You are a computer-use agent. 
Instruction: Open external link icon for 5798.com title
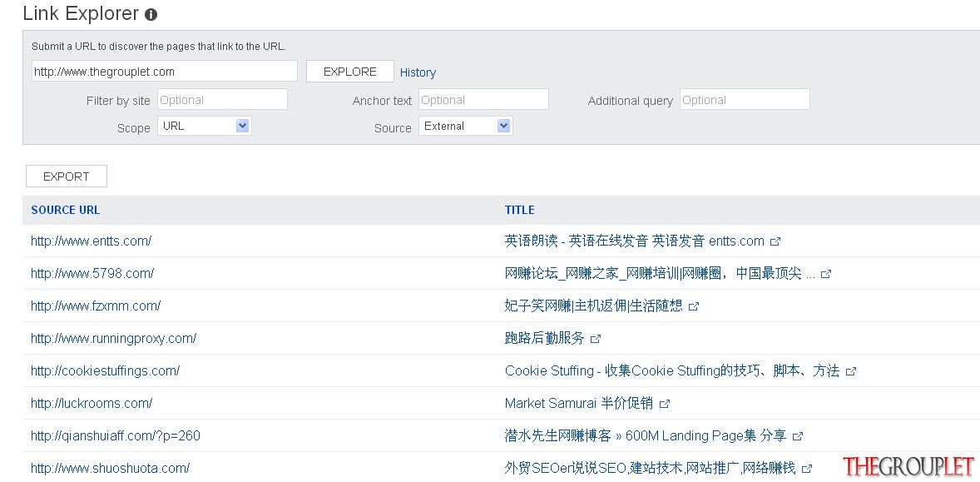[x=826, y=274]
